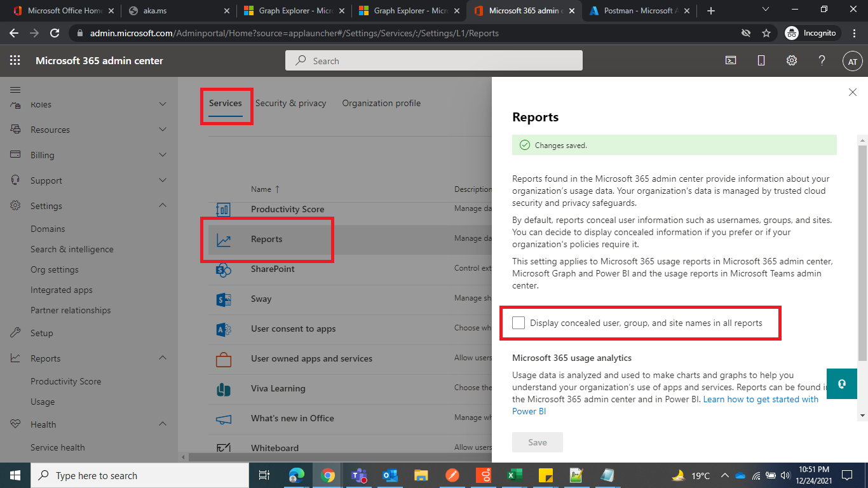This screenshot has width=868, height=488.
Task: Expand the Support section
Action: coord(47,180)
